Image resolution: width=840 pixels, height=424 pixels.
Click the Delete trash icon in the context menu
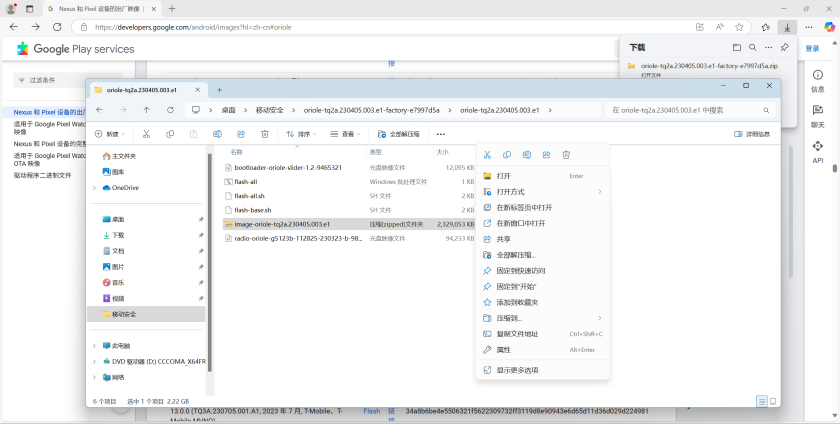(x=566, y=155)
